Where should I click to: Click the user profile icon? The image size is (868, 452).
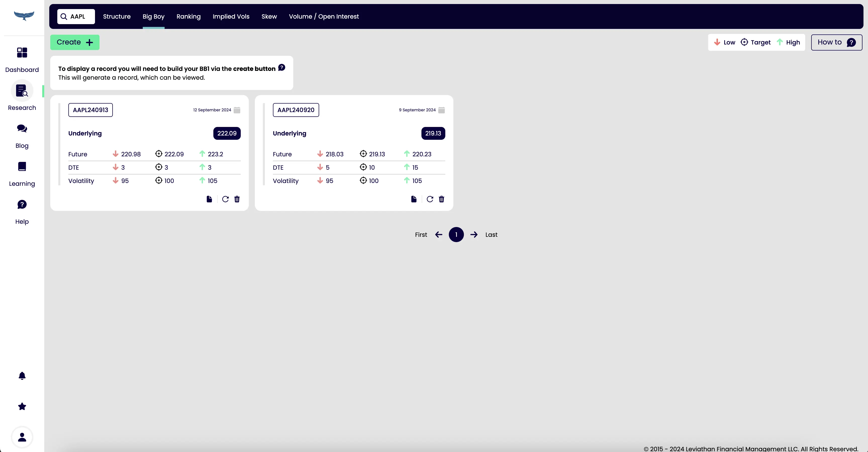22,437
